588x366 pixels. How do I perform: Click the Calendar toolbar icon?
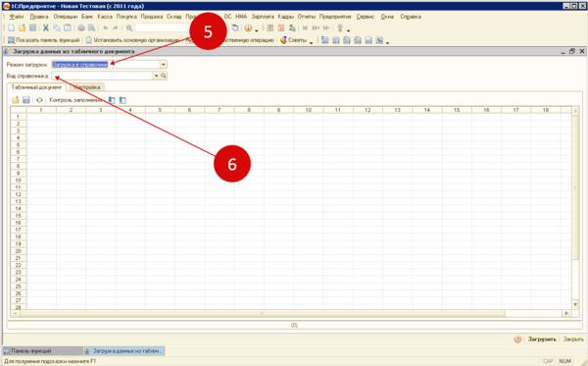click(281, 28)
